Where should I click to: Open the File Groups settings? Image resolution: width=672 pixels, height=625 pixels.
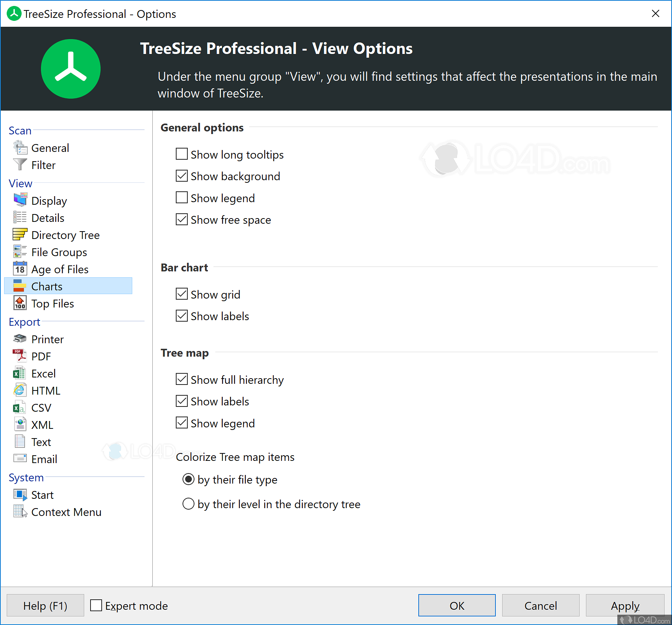tap(59, 252)
